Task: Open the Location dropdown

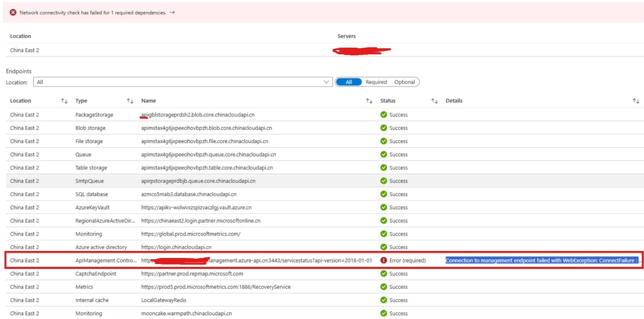Action: click(x=179, y=82)
